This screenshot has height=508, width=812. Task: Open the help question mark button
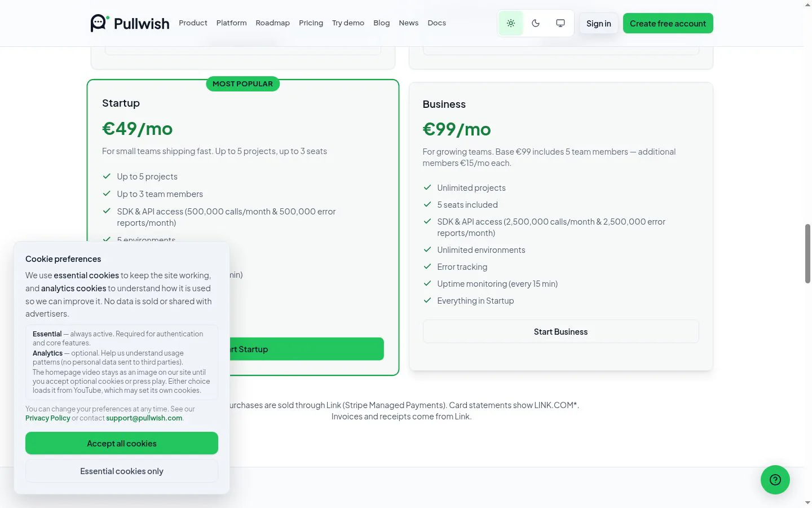pos(775,480)
